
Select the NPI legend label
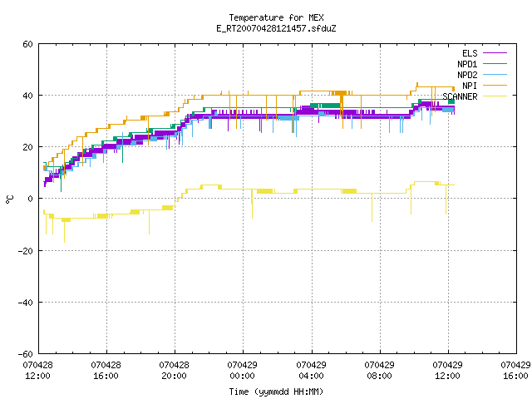(x=470, y=86)
